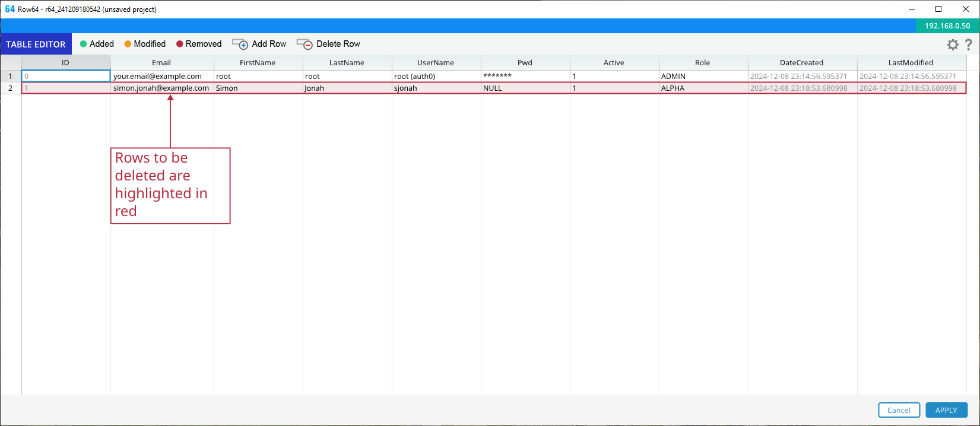Viewport: 980px width, 426px height.
Task: Click the 192.168.0.50 server address badge
Action: [x=947, y=26]
